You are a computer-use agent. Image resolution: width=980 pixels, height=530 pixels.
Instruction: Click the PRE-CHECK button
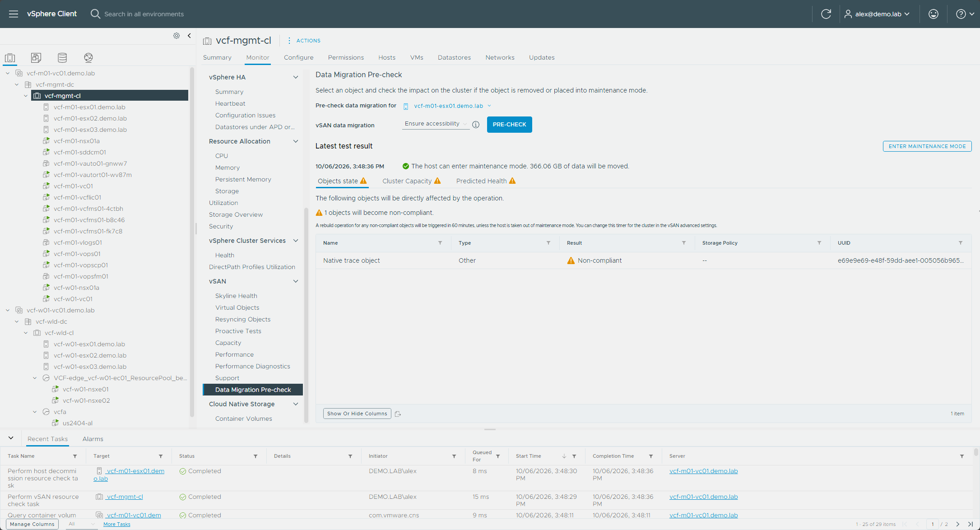[509, 125]
